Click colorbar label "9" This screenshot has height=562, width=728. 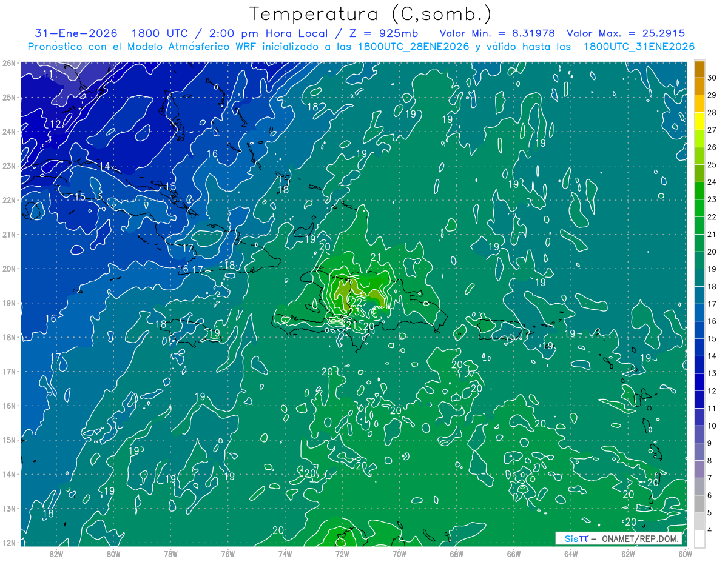(710, 443)
